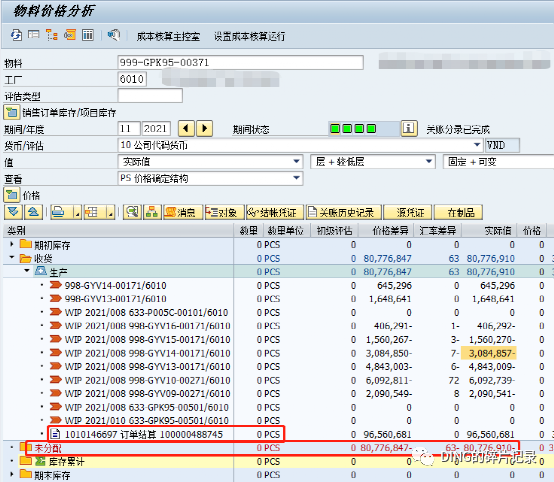Click the 价格差异 column header
Image resolution: width=554 pixels, height=482 pixels.
387,230
